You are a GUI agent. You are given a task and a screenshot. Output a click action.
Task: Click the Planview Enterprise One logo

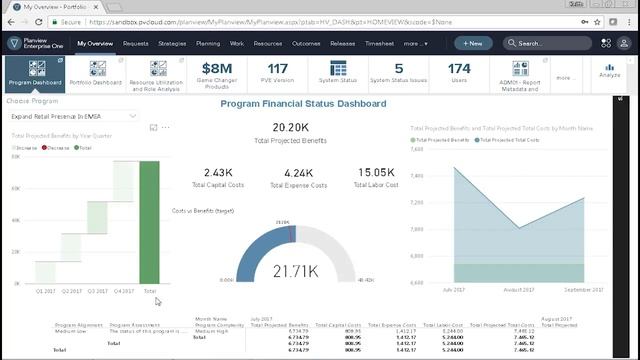coord(36,43)
